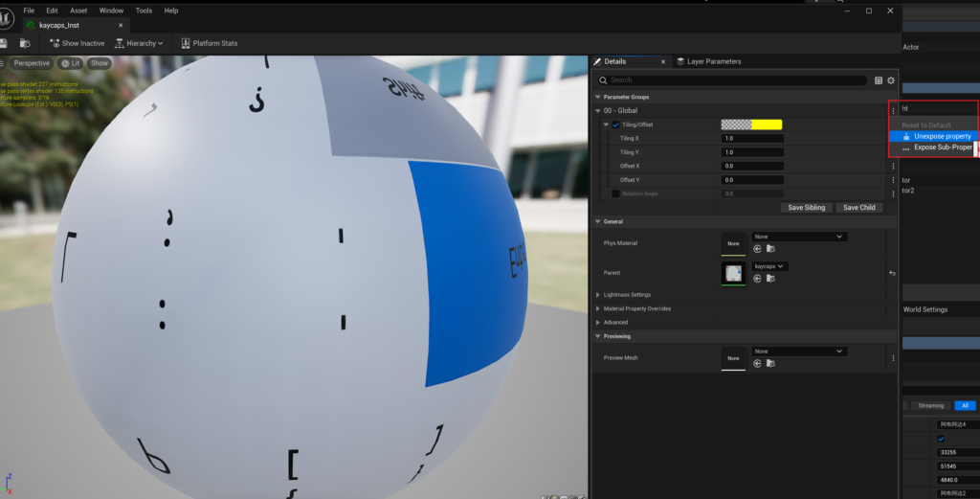Screen dimensions: 980x499
Task: Close the kaycaps_Inst tab
Action: pyautogui.click(x=121, y=26)
